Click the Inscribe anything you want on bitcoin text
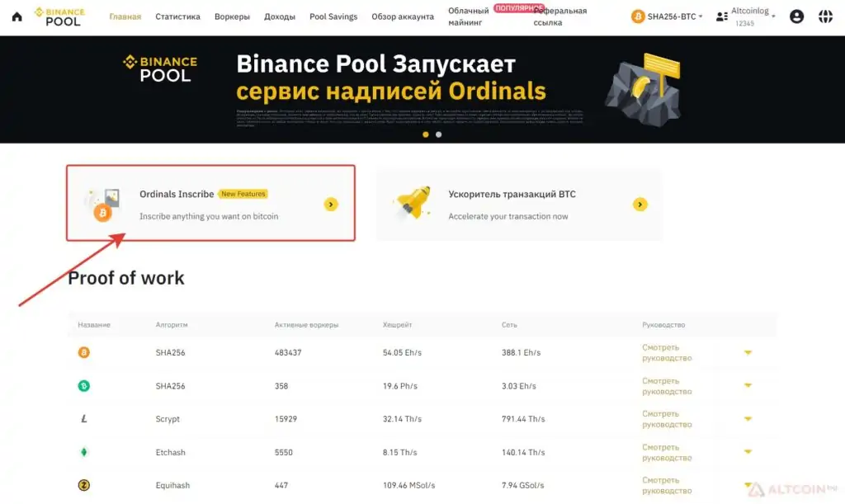845x504 pixels. [x=209, y=216]
